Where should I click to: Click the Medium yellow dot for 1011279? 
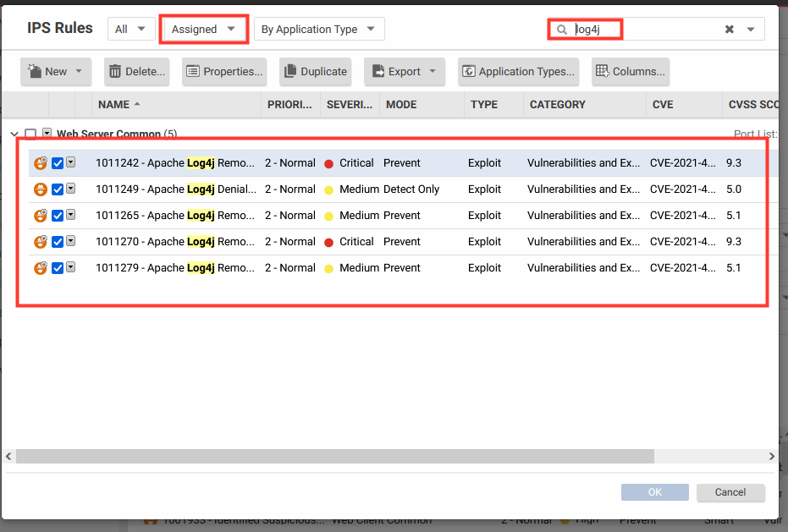[x=328, y=268]
